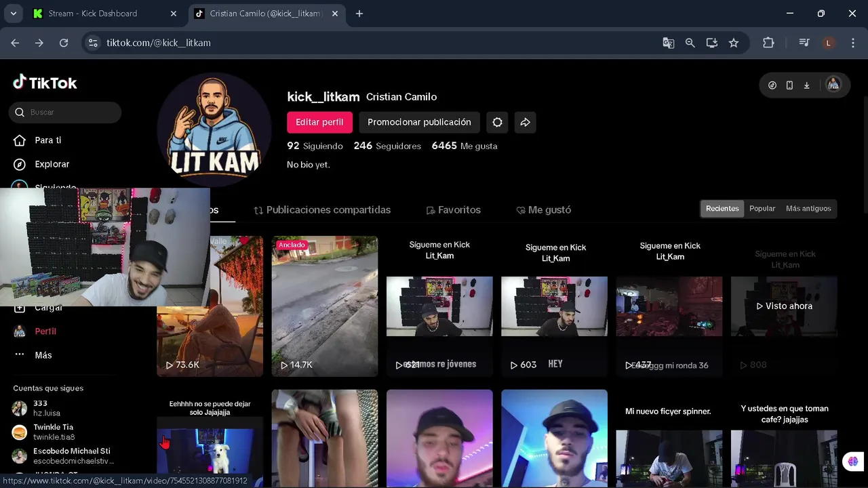The height and width of the screenshot is (488, 868).
Task: Open Chrome profile avatar L
Action: [x=828, y=43]
